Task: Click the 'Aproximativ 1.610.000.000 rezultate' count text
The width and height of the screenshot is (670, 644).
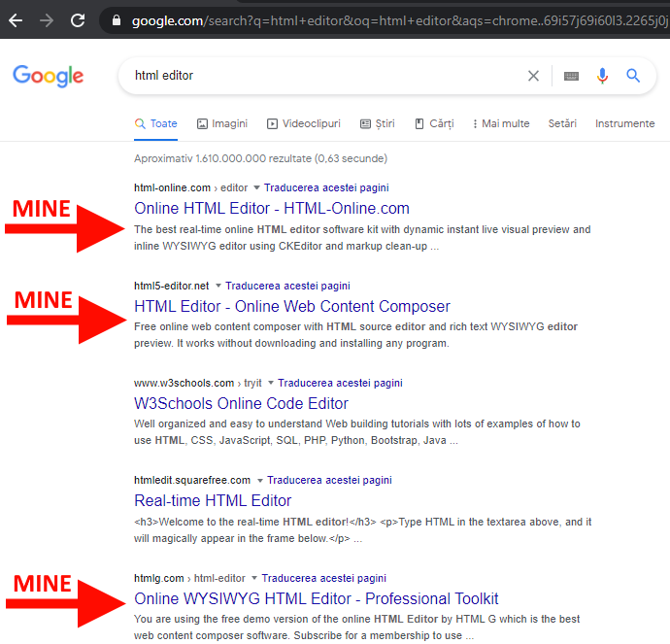Action: [222, 158]
